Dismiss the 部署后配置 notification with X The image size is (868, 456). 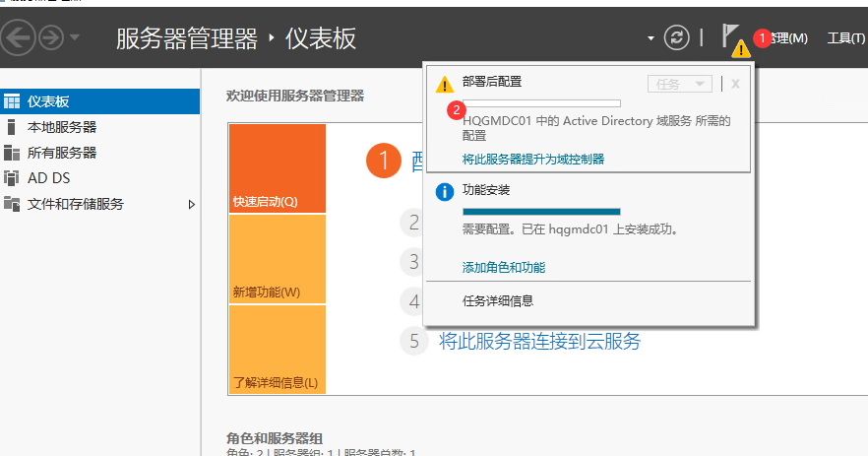pyautogui.click(x=735, y=85)
